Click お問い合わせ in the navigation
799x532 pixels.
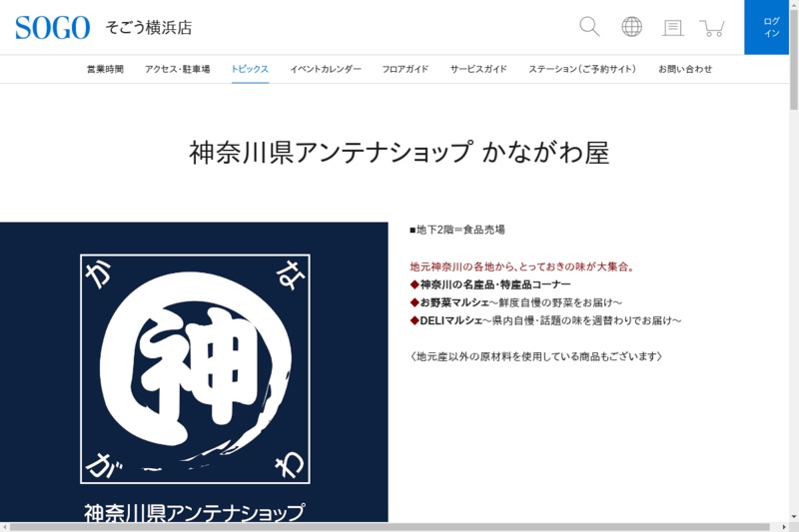coord(685,69)
